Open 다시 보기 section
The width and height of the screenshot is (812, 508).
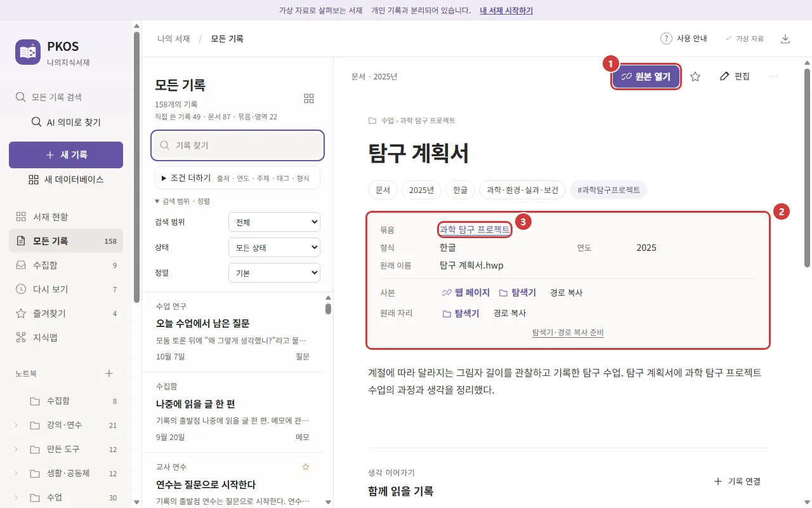[x=66, y=290]
